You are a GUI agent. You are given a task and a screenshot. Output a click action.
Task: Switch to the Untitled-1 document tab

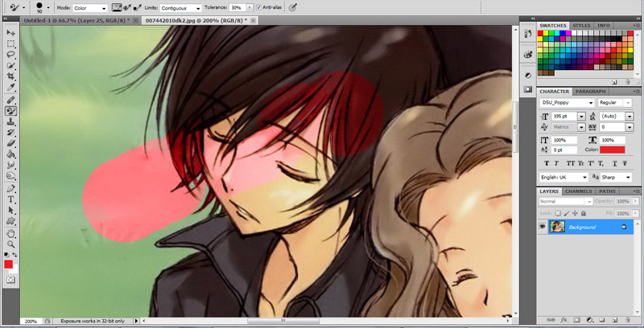(76, 20)
